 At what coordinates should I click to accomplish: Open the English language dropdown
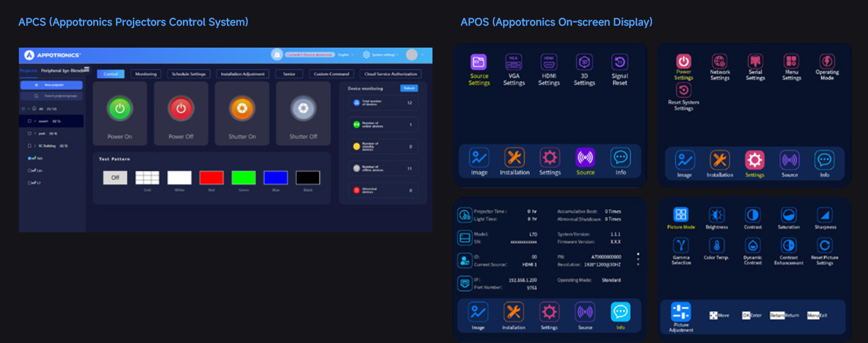(x=345, y=55)
